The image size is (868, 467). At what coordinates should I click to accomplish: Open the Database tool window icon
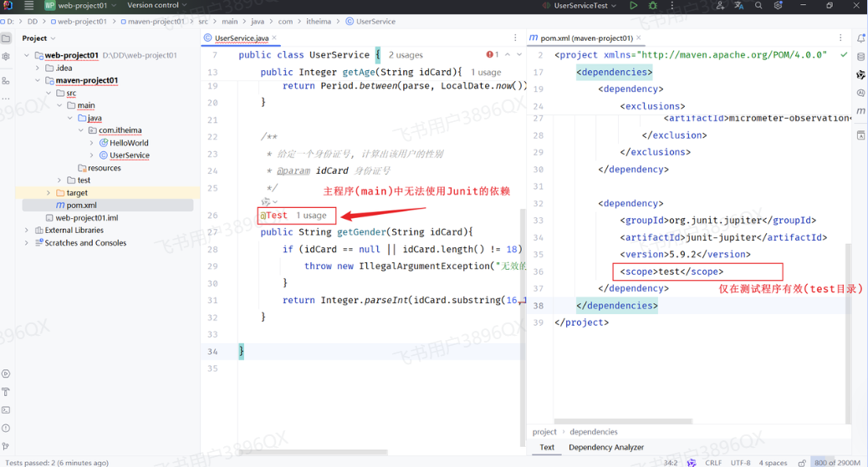click(860, 57)
